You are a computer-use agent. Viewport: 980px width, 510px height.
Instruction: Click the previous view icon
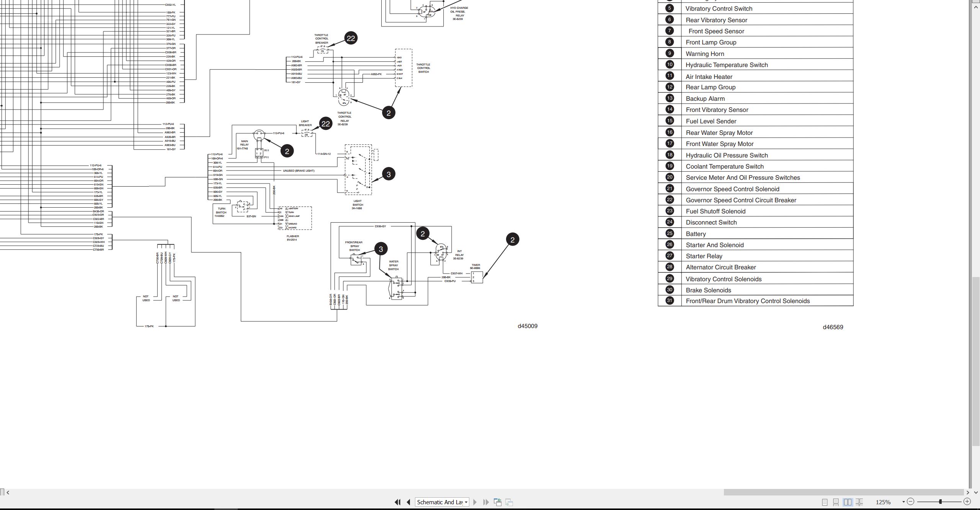(x=498, y=502)
